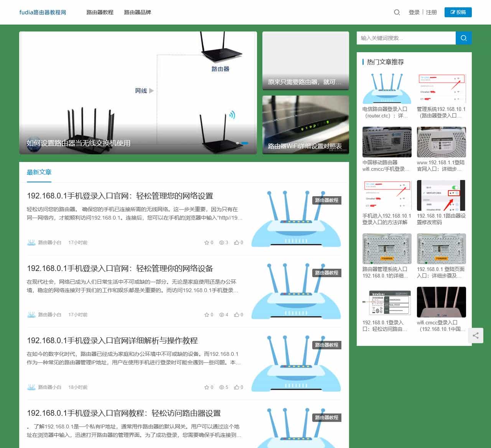This screenshot has height=448, width=491.
Task: Open hot article thumbnail '管理系统192.168.10.1'
Action: coord(442,89)
